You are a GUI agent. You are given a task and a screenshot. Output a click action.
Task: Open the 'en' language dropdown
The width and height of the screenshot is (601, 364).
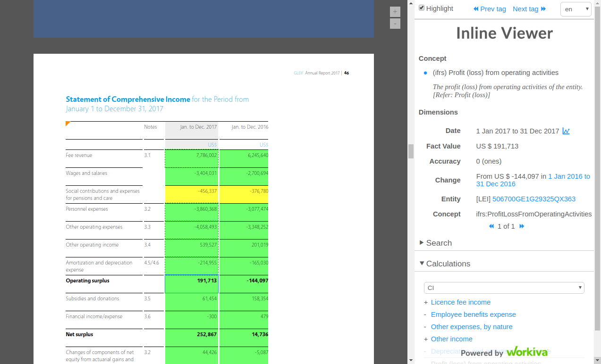[576, 9]
